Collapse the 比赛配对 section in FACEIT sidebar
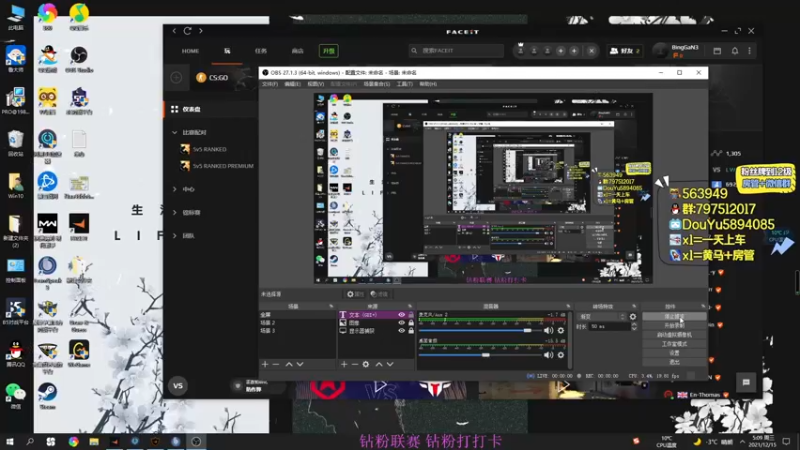Viewport: 800px width, 450px height. [x=175, y=133]
